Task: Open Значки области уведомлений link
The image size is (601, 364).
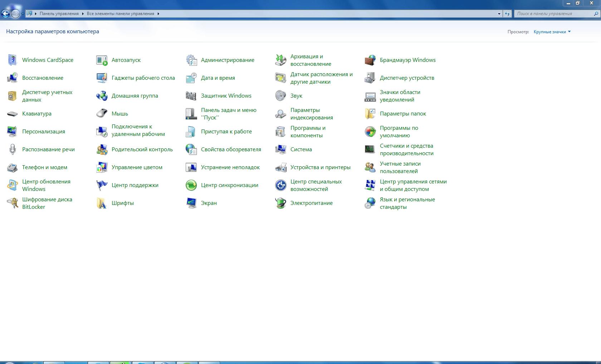Action: (x=400, y=96)
